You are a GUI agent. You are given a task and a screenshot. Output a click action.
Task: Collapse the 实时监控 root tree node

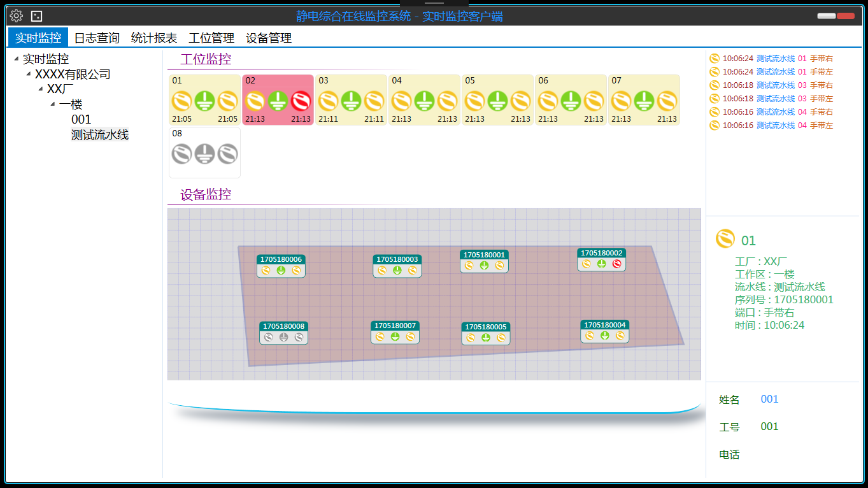(16, 59)
